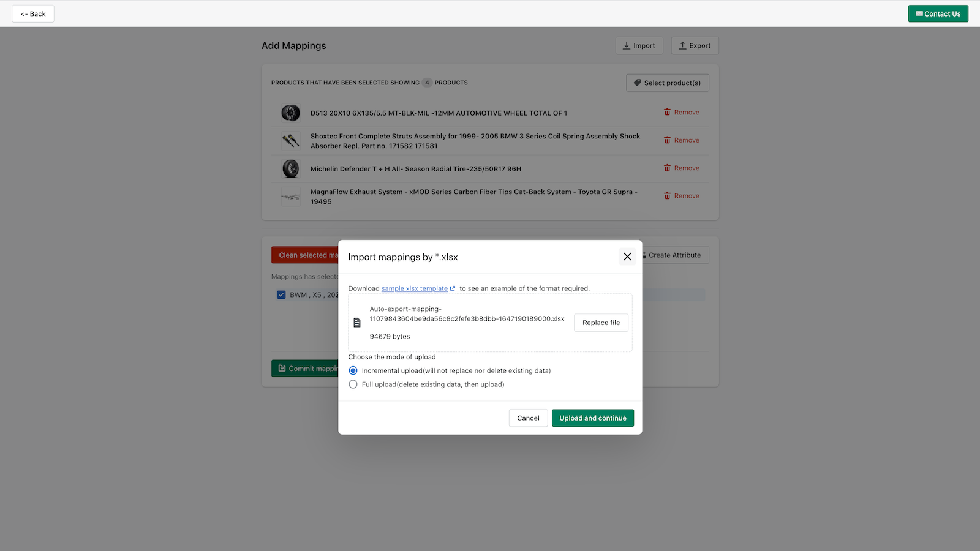Click the trash icon next to Michelin Defender tire
The height and width of the screenshot is (551, 980).
coord(667,168)
